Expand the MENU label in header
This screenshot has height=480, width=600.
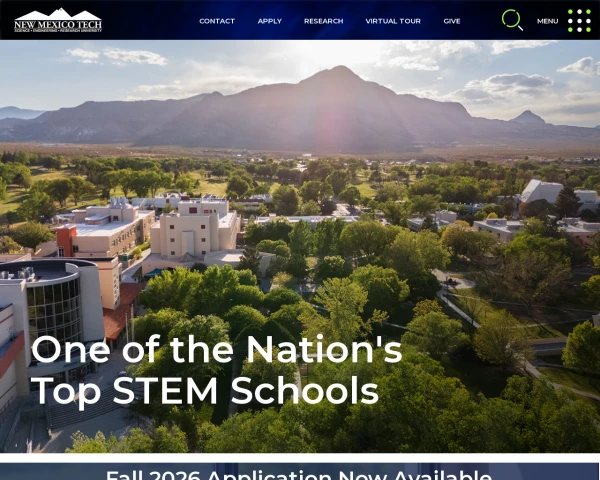[547, 21]
